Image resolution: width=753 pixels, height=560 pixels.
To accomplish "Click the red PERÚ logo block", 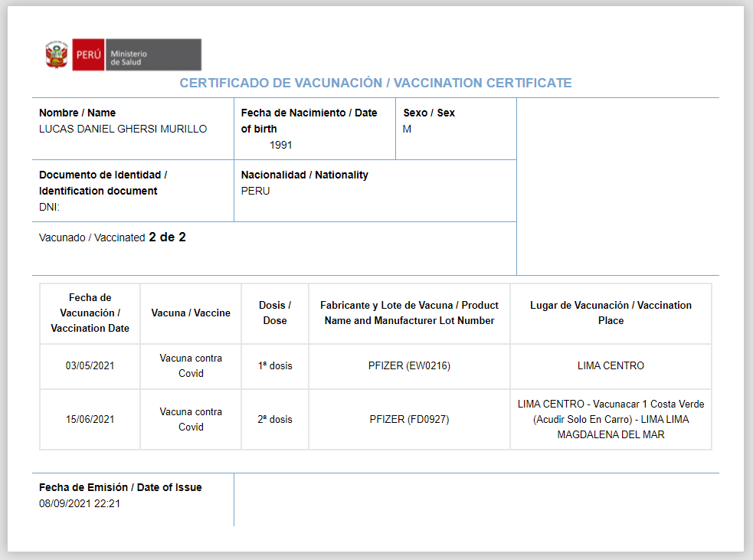I will click(88, 55).
